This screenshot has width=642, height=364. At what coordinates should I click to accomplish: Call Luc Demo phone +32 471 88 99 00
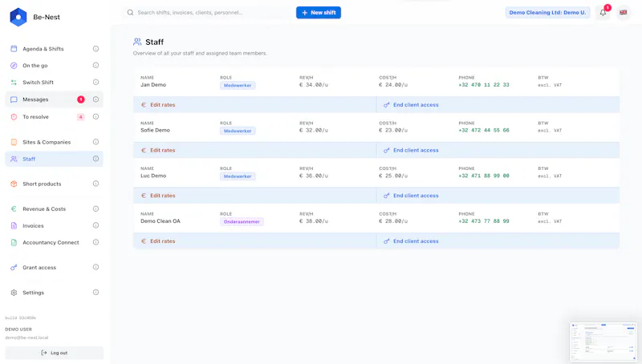[x=484, y=176]
